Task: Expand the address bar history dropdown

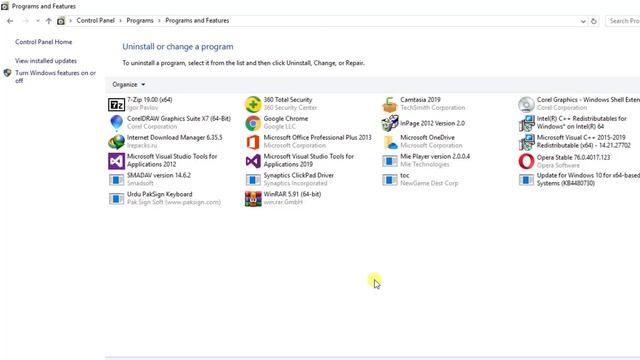Action: [583, 21]
